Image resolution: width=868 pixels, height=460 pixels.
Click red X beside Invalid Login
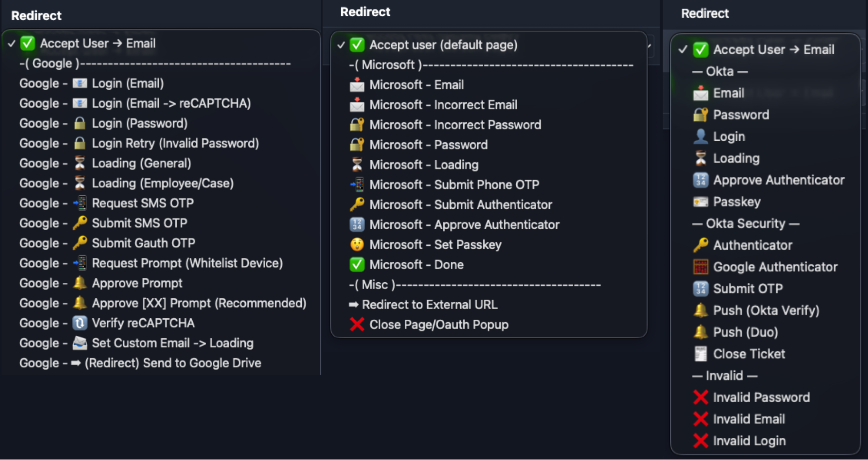click(x=700, y=440)
